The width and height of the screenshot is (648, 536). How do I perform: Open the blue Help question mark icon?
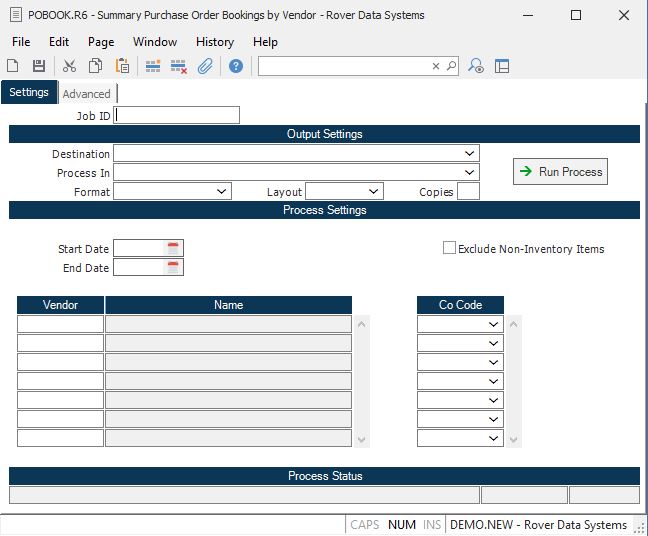pyautogui.click(x=236, y=66)
